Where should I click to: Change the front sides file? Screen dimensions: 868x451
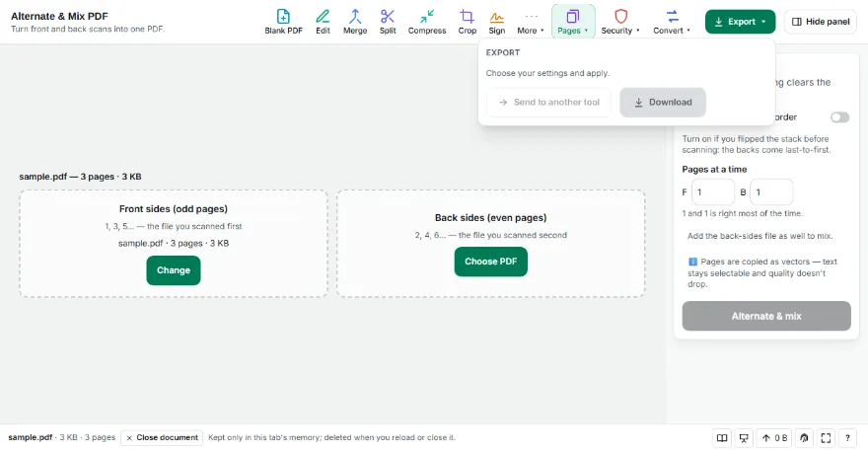(x=174, y=270)
